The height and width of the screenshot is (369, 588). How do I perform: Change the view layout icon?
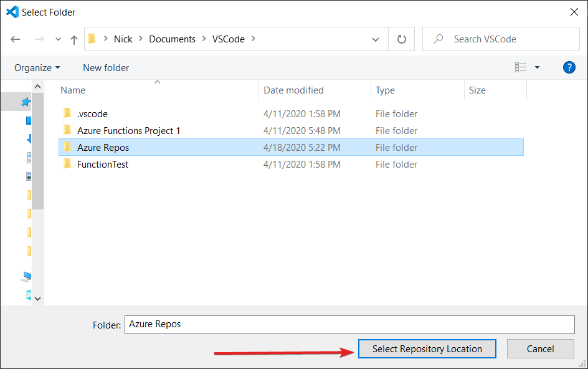point(521,67)
